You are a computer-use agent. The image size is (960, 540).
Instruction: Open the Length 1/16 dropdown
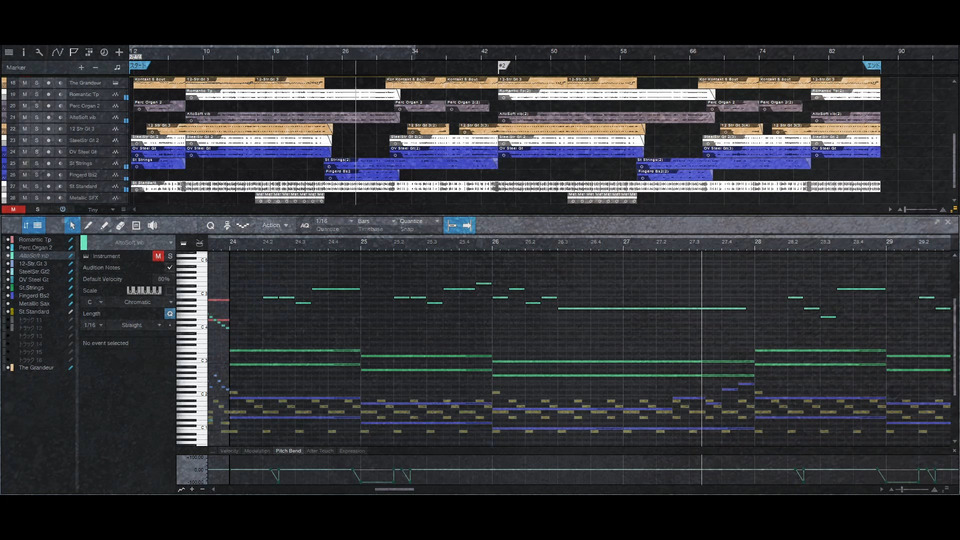click(93, 325)
